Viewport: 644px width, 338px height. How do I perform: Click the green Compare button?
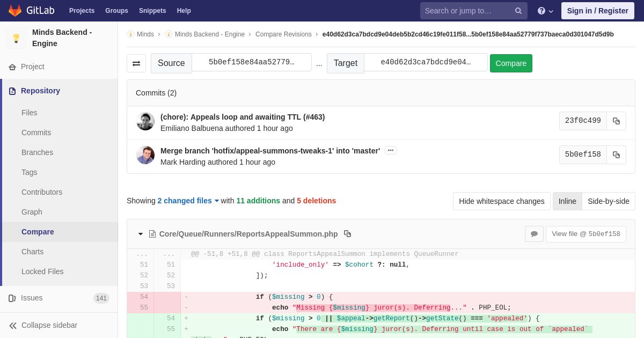[511, 63]
